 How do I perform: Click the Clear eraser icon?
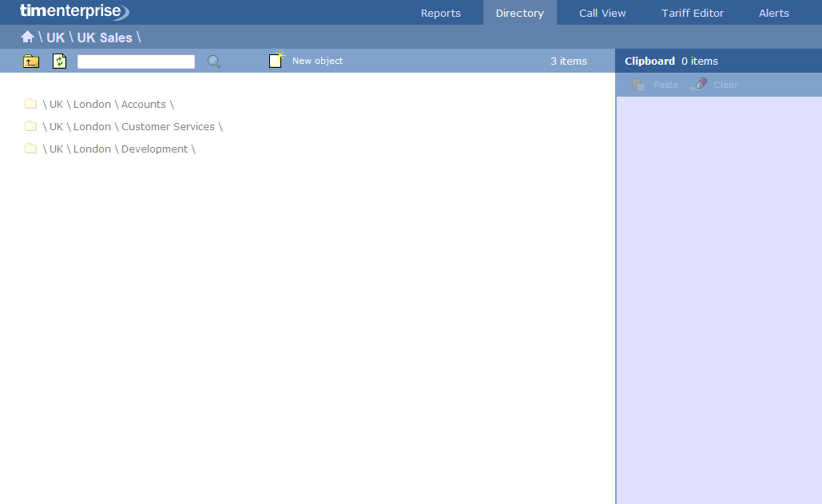[699, 85]
